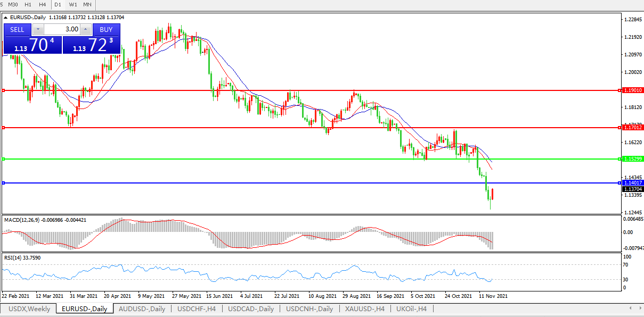Image resolution: width=644 pixels, height=317 pixels.
Task: Decrease lot volume with down arrow
Action: (x=39, y=29)
